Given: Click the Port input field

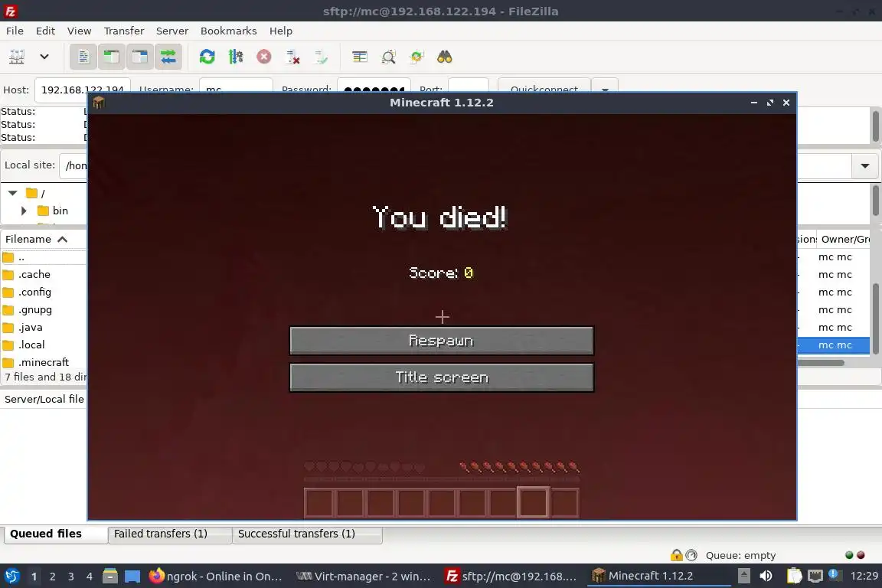Looking at the screenshot, I should pos(468,86).
